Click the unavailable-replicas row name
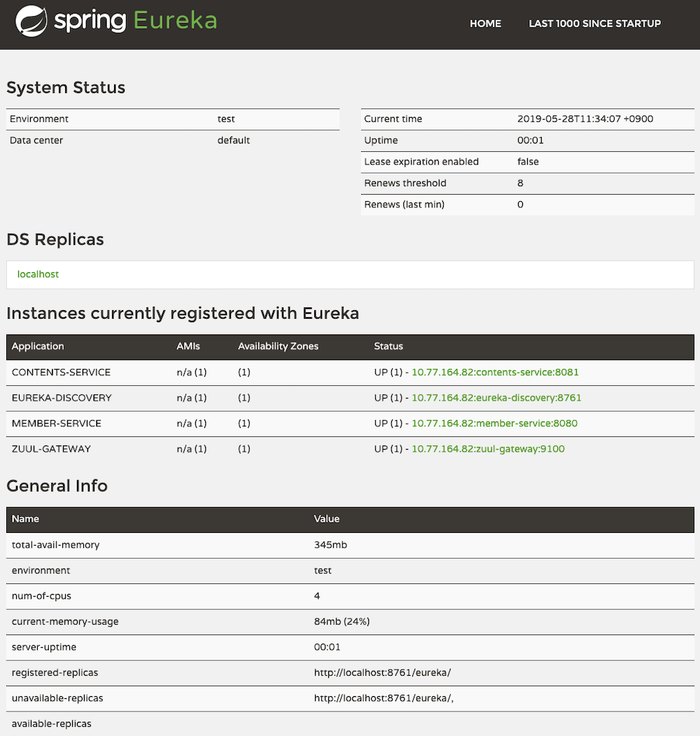 point(57,698)
